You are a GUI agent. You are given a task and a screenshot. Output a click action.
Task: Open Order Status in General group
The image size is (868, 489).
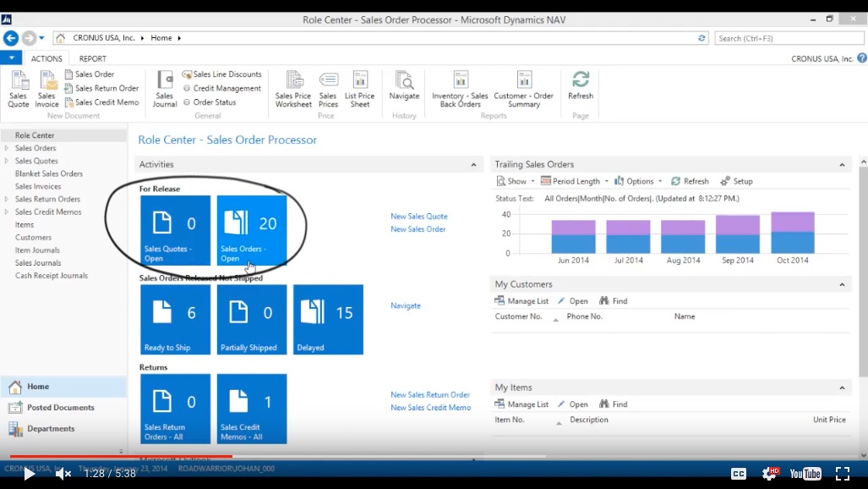tap(210, 102)
